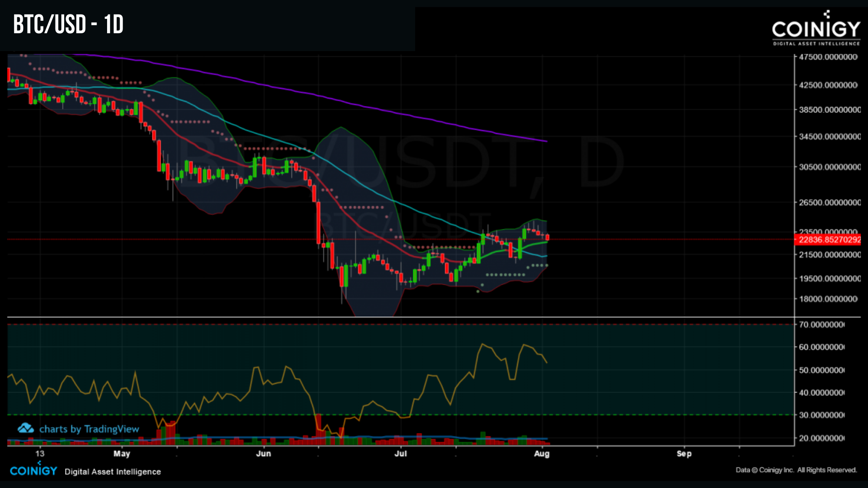Click the 'Aug' label on the time axis
Screen dimensions: 868x488
point(542,453)
